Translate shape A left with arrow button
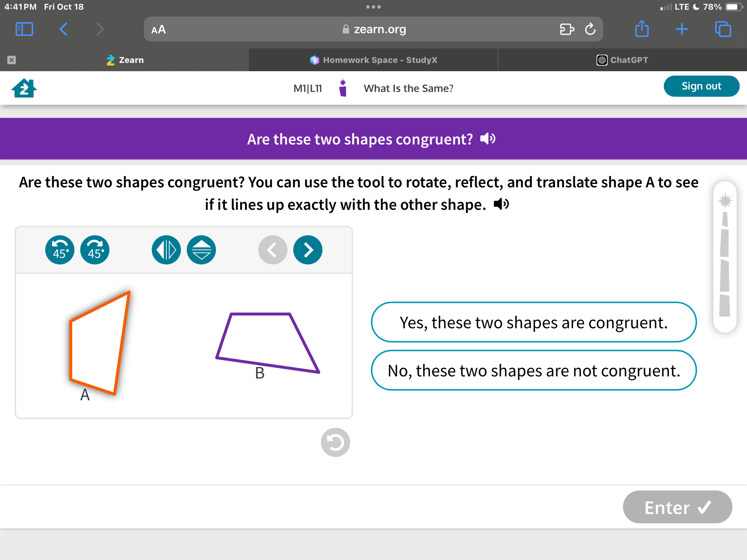 point(273,250)
